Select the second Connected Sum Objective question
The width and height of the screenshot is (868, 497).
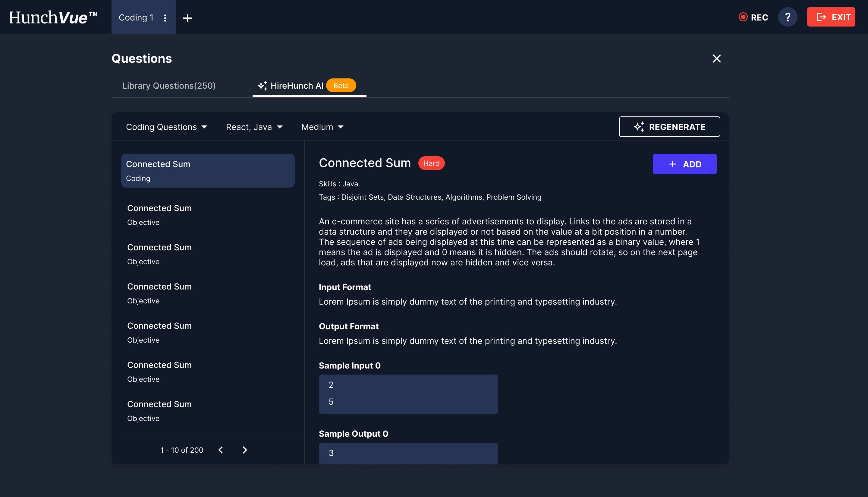(x=159, y=254)
